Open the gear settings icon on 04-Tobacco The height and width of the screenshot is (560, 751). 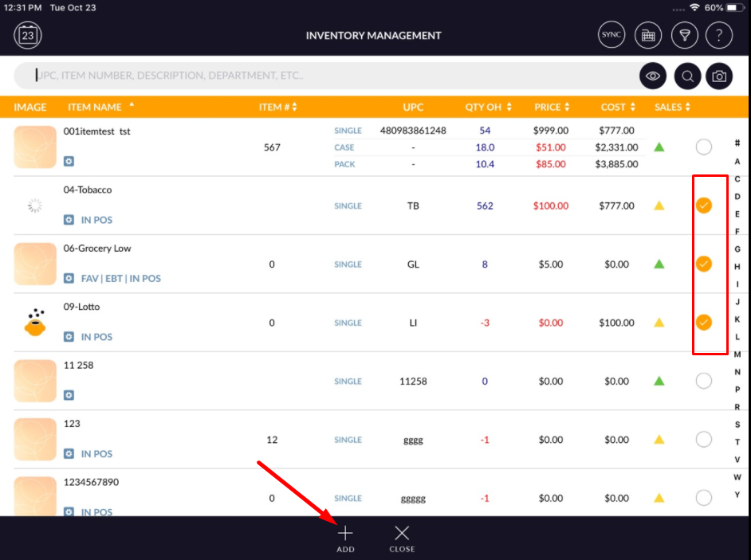tap(68, 220)
